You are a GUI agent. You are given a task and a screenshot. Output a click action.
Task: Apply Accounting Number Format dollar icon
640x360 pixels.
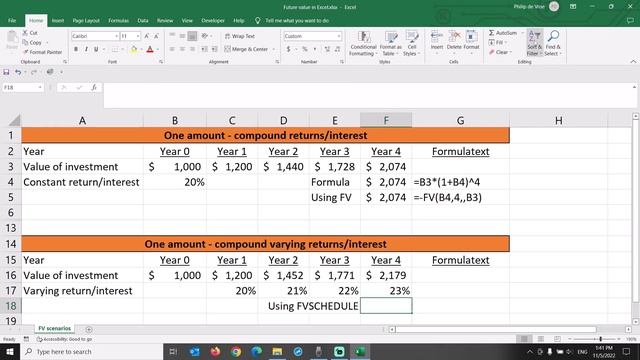click(288, 49)
